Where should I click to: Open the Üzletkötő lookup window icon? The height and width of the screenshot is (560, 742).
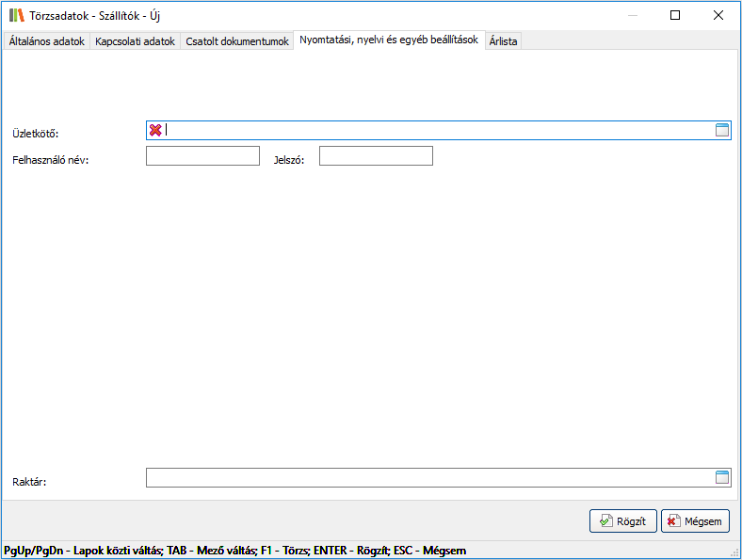(x=722, y=131)
